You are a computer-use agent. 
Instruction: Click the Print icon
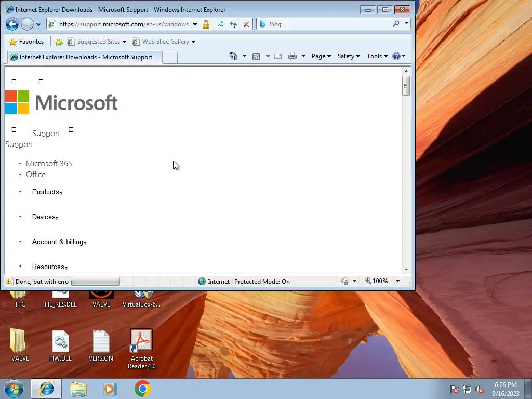click(x=292, y=56)
